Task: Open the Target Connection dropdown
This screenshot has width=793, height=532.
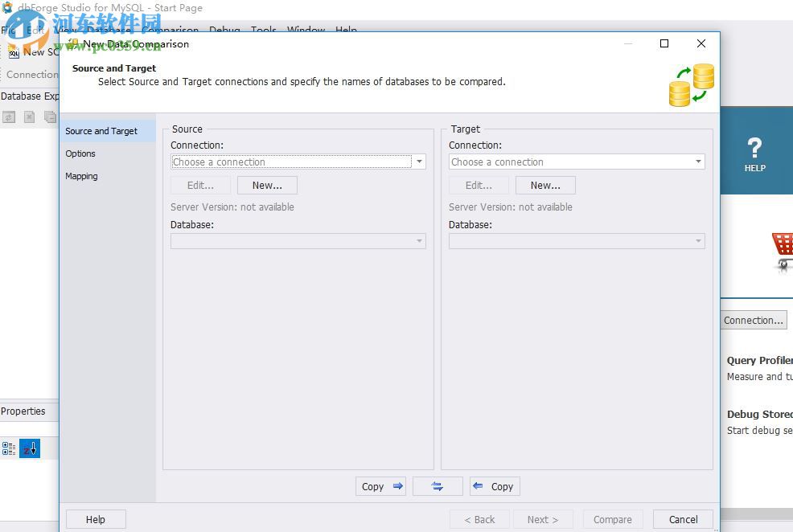Action: pos(698,162)
